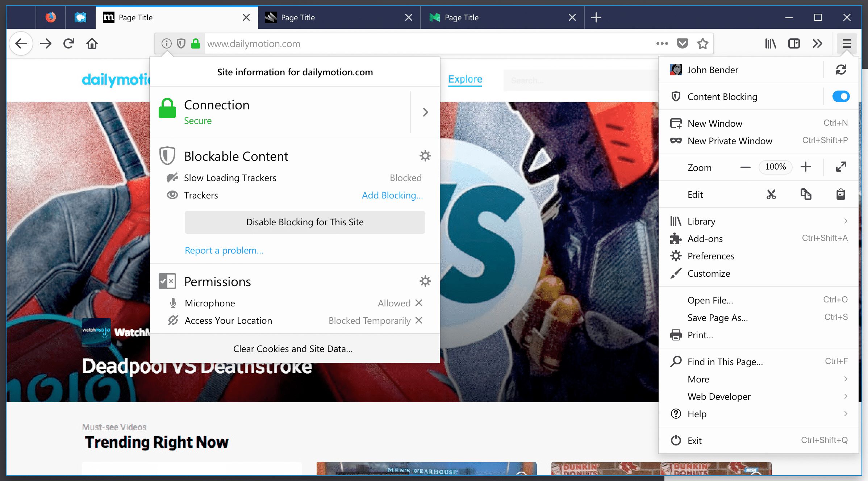The width and height of the screenshot is (868, 481).
Task: Cut selection using scissors icon
Action: (x=771, y=195)
